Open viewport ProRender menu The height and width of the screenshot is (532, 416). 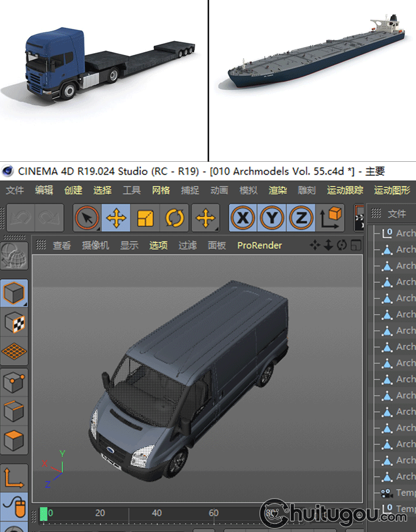point(260,245)
